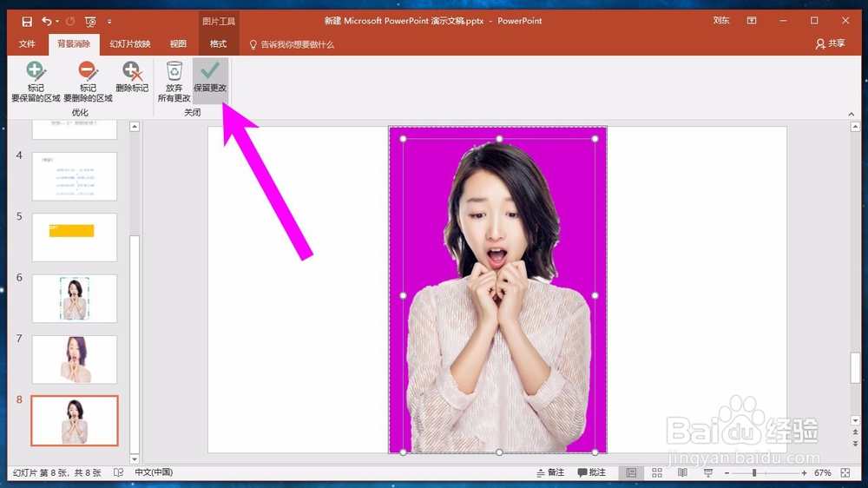Click 告诉我你想要做什么 search box
Screen dimensions: 868x488
292,44
